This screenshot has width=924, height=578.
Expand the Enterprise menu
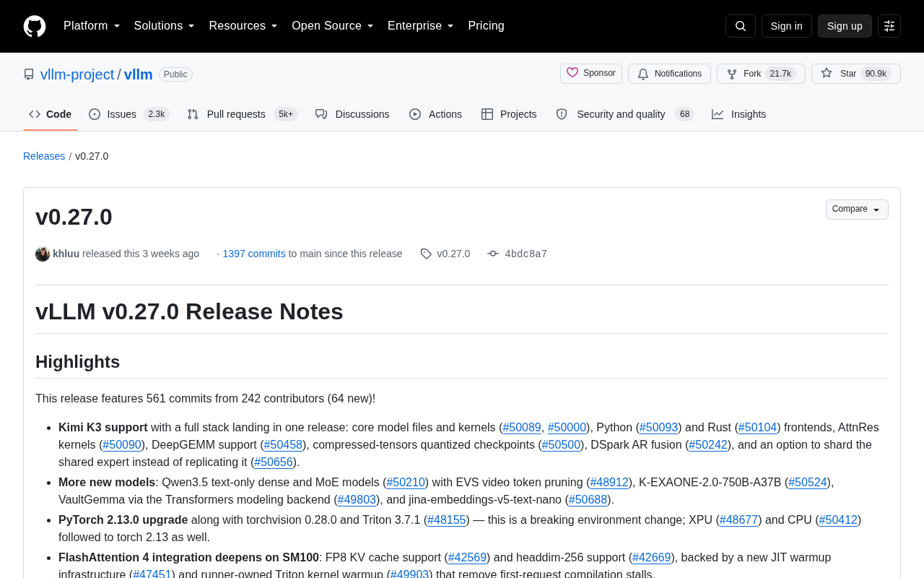[421, 26]
